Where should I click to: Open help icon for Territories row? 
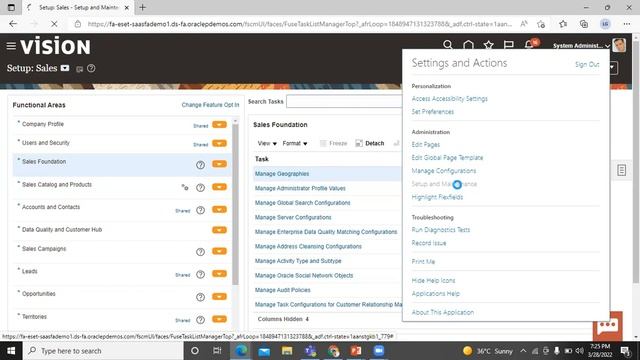(200, 320)
